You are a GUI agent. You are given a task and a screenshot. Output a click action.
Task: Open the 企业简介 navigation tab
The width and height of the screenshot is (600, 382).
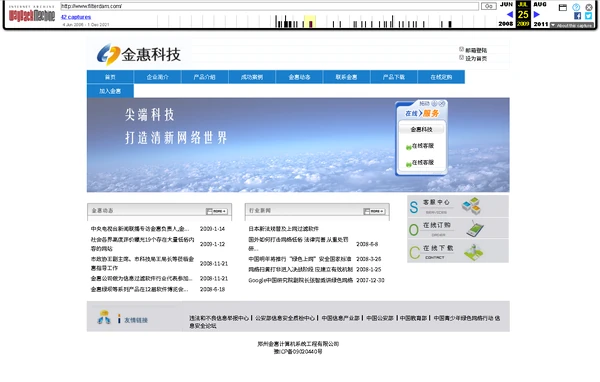click(157, 77)
